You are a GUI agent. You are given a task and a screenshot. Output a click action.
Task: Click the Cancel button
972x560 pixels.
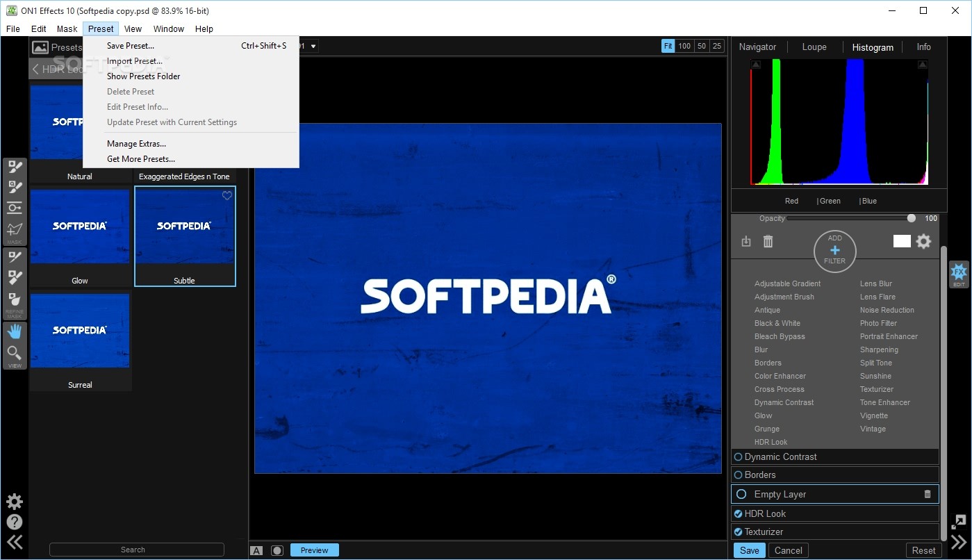(x=789, y=550)
